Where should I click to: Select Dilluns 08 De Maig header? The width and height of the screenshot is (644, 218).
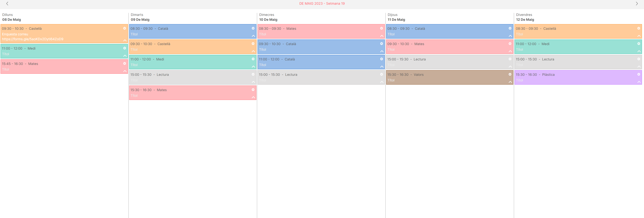11,17
